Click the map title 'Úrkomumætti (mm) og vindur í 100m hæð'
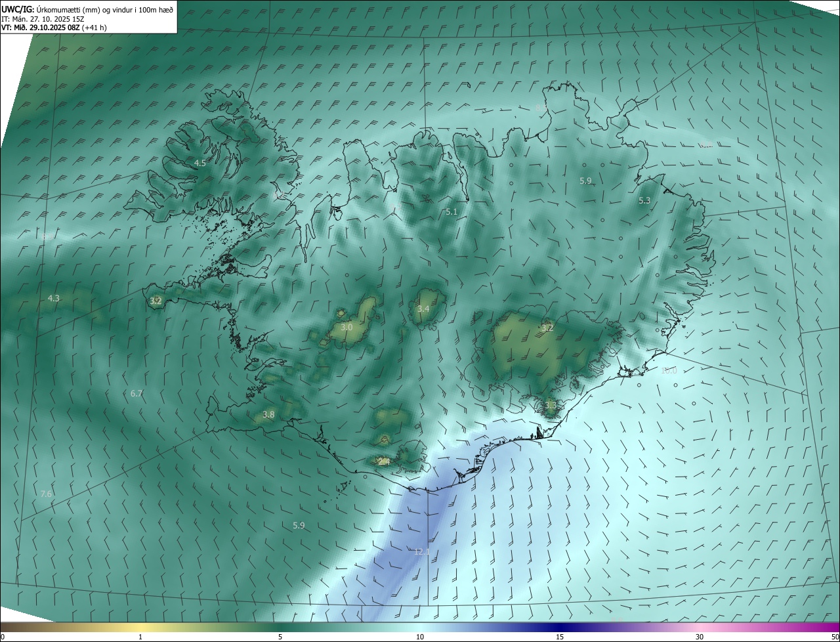The image size is (840, 642). pyautogui.click(x=104, y=9)
